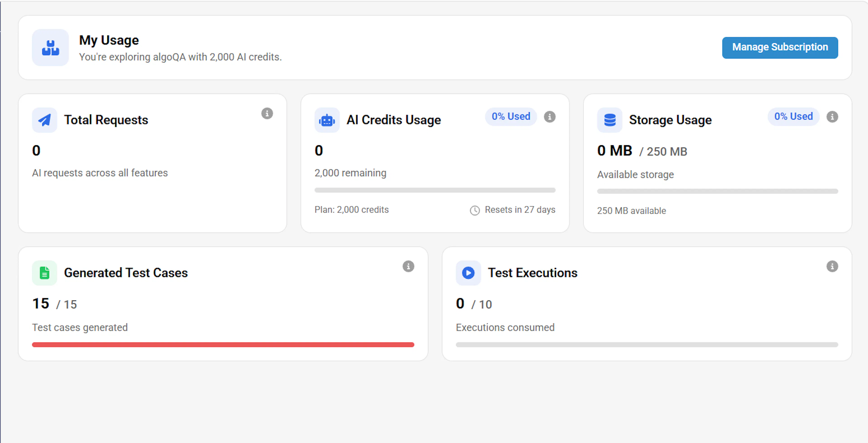Click 'Plan: 2,000 credits' text
The image size is (868, 443).
351,209
